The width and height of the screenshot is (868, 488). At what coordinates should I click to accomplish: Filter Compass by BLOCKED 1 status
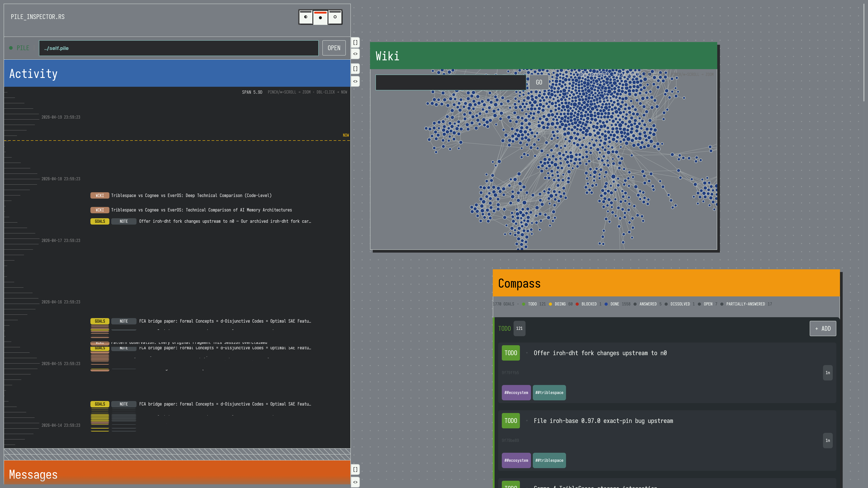pyautogui.click(x=588, y=304)
